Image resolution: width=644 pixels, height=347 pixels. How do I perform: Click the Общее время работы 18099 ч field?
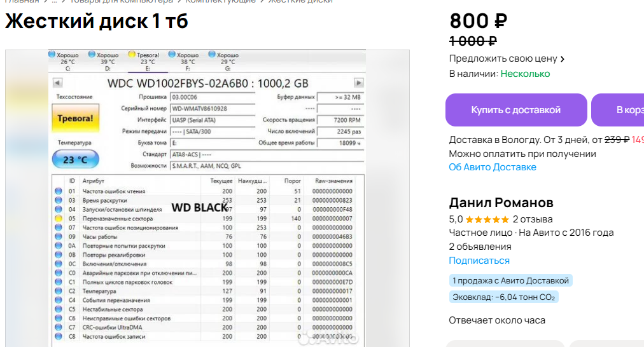click(x=340, y=143)
